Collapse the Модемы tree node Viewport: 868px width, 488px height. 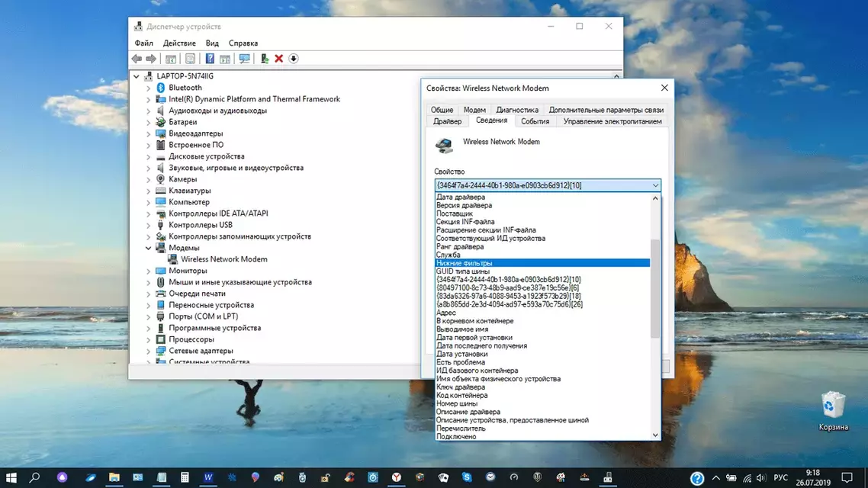tap(149, 248)
